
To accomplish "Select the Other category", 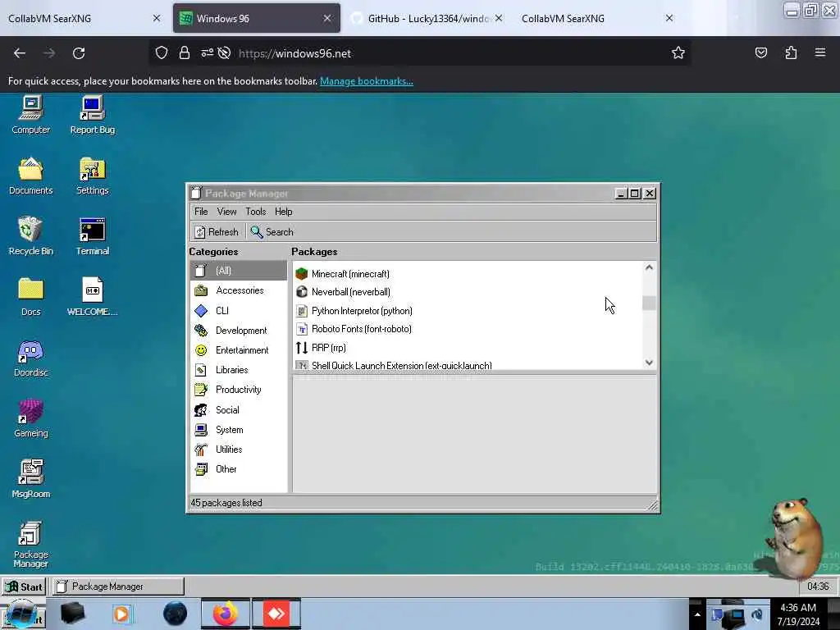I will (239, 469).
